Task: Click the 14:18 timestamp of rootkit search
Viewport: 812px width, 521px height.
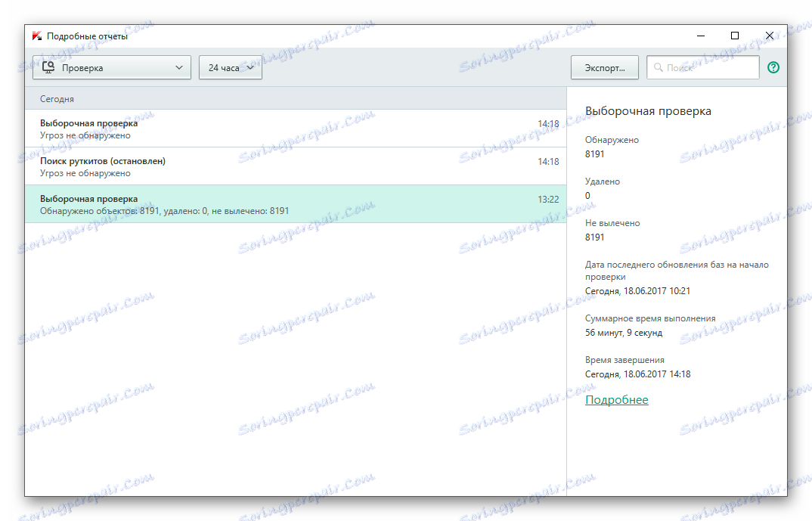Action: [x=548, y=162]
